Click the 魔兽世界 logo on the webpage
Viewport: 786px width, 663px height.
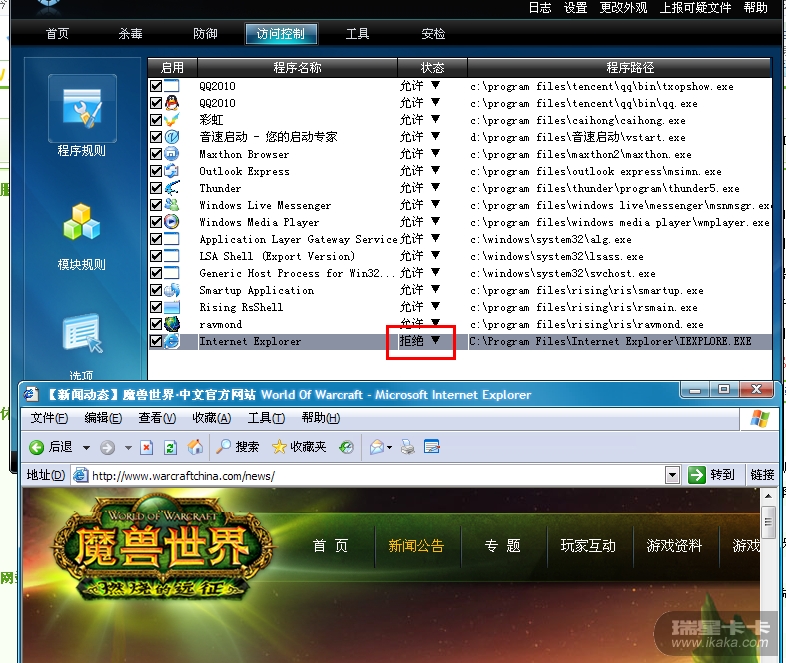coord(162,549)
